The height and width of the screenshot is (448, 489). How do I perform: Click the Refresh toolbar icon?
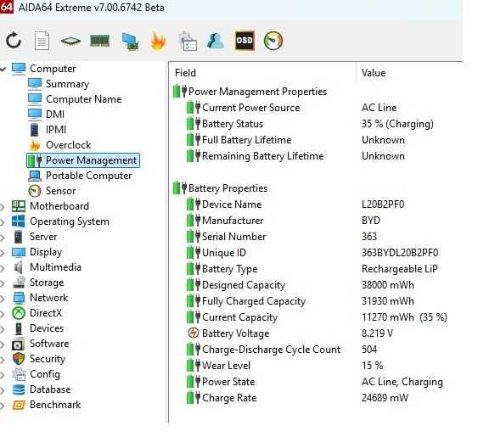click(14, 41)
